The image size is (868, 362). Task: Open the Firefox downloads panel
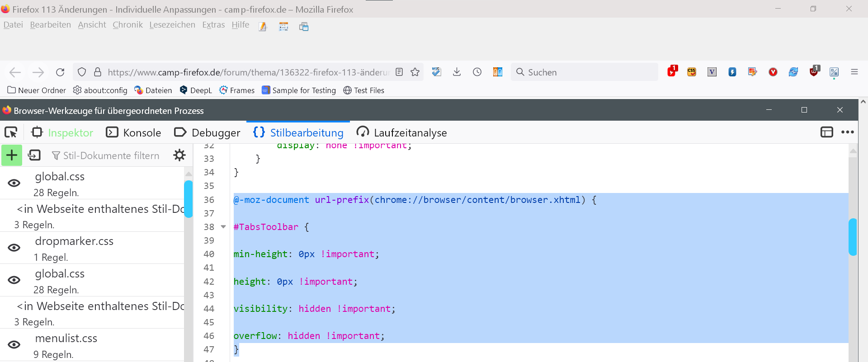pyautogui.click(x=457, y=72)
